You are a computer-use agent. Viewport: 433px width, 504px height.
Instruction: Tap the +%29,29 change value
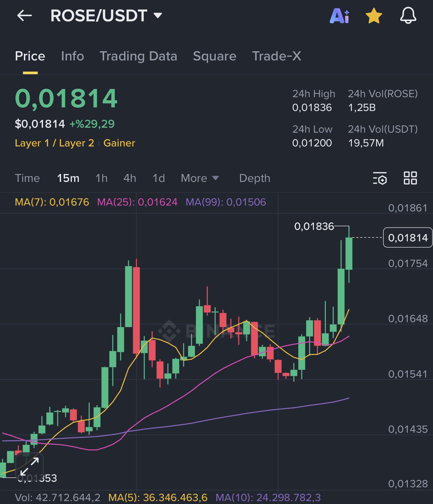click(x=92, y=124)
